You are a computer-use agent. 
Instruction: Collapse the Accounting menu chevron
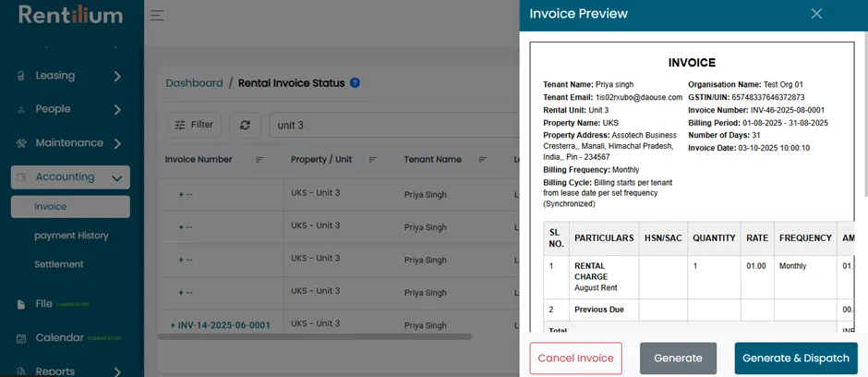(x=116, y=178)
